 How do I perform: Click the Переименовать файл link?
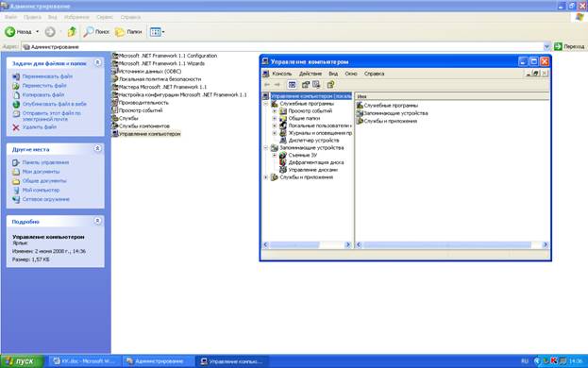click(47, 76)
